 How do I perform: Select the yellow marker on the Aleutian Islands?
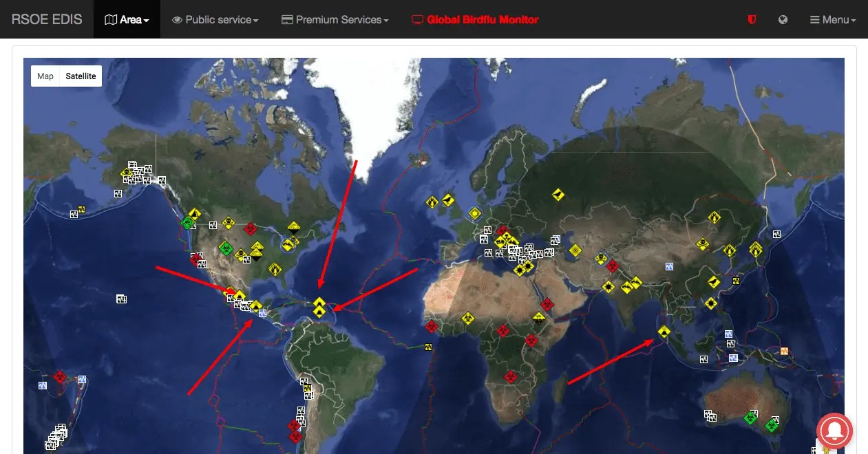coord(81,209)
